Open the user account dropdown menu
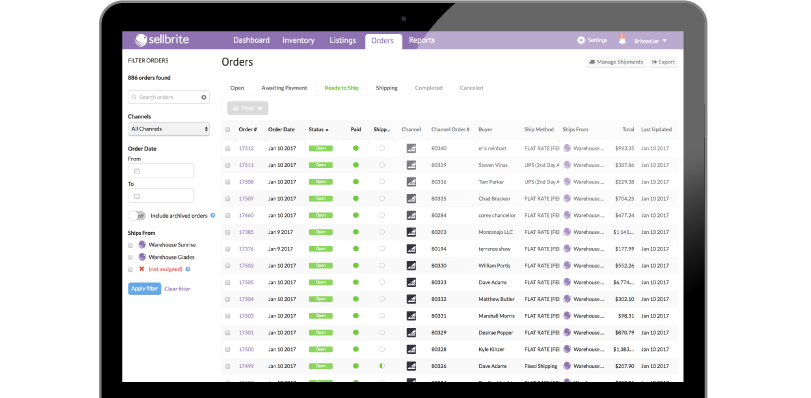 [651, 40]
